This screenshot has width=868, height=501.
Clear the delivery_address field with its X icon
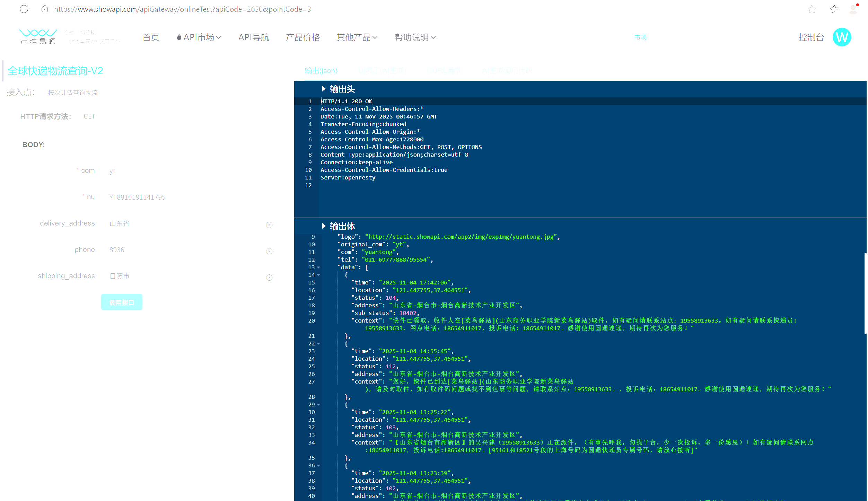(269, 225)
